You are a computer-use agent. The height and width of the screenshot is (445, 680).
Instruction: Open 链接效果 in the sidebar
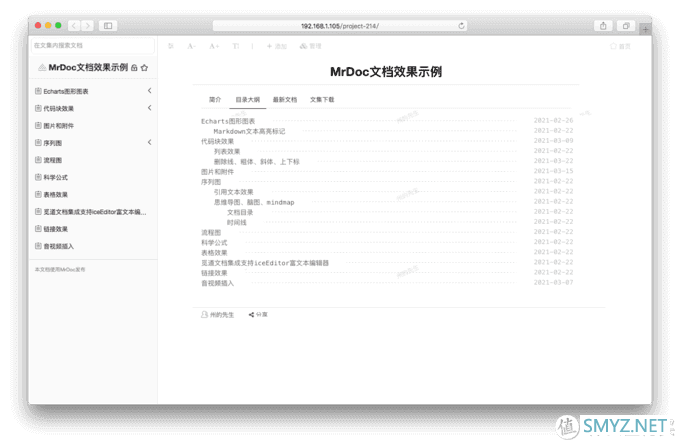pos(56,229)
